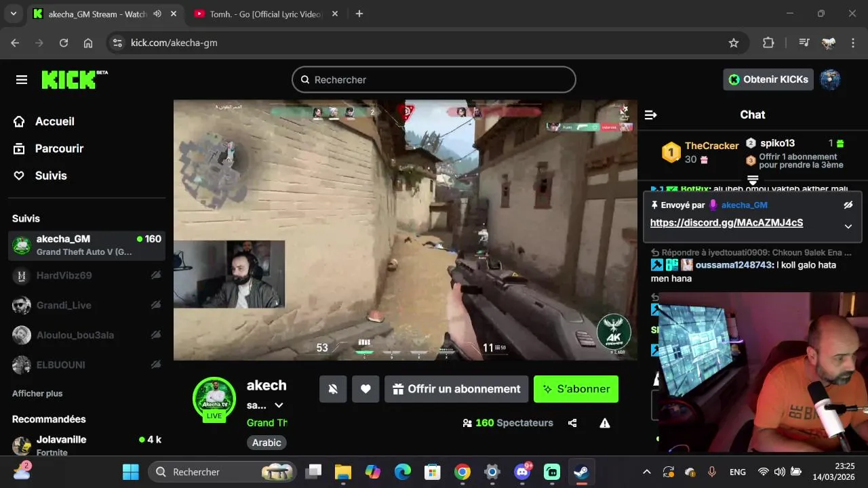Go to the Kick home logo
Viewport: 868px width, 488px height.
(x=75, y=79)
